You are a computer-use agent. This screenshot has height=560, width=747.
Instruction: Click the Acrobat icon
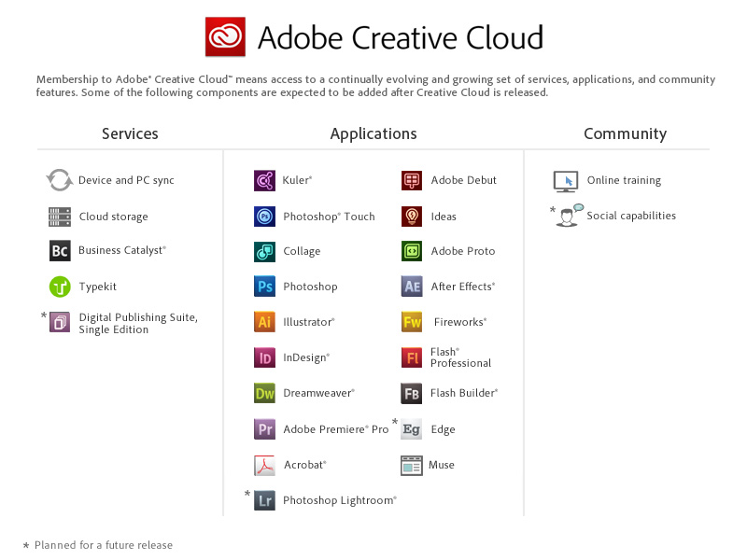[264, 465]
